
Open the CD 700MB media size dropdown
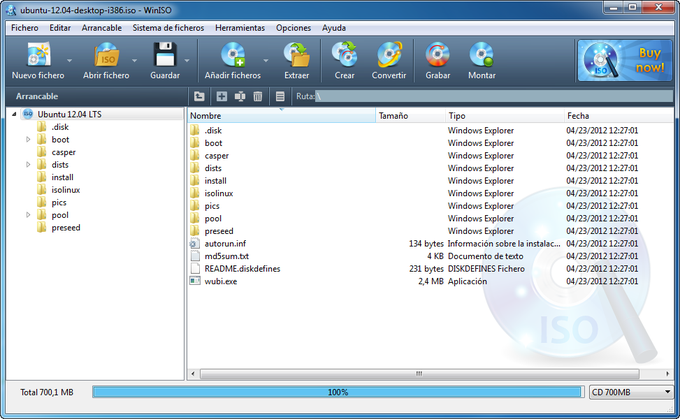coord(631,392)
